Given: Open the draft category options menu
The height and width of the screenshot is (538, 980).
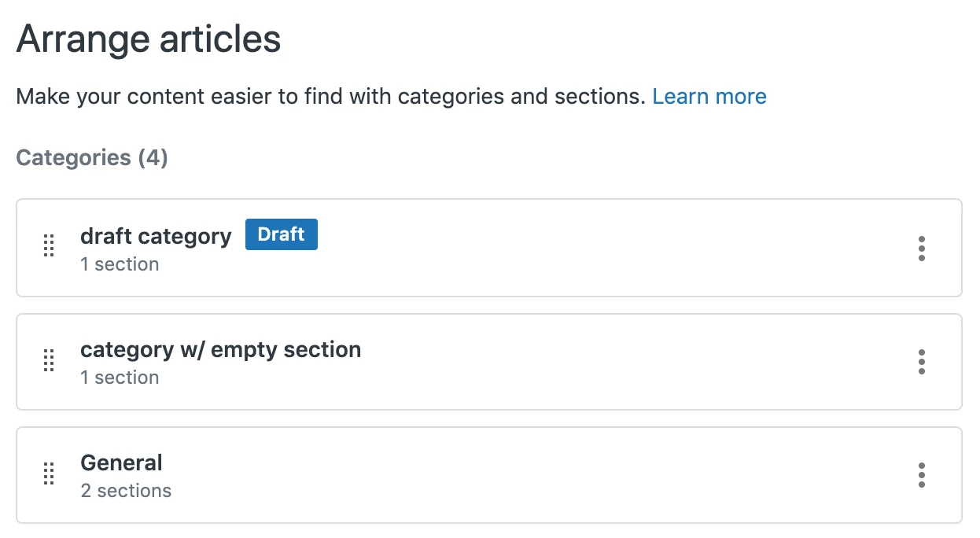Looking at the screenshot, I should [x=922, y=249].
